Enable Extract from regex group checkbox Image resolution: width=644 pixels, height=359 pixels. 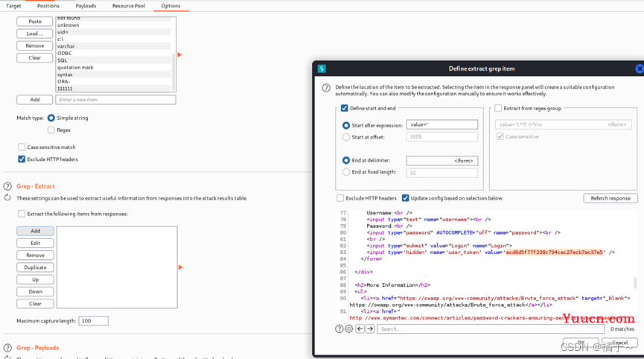point(498,108)
